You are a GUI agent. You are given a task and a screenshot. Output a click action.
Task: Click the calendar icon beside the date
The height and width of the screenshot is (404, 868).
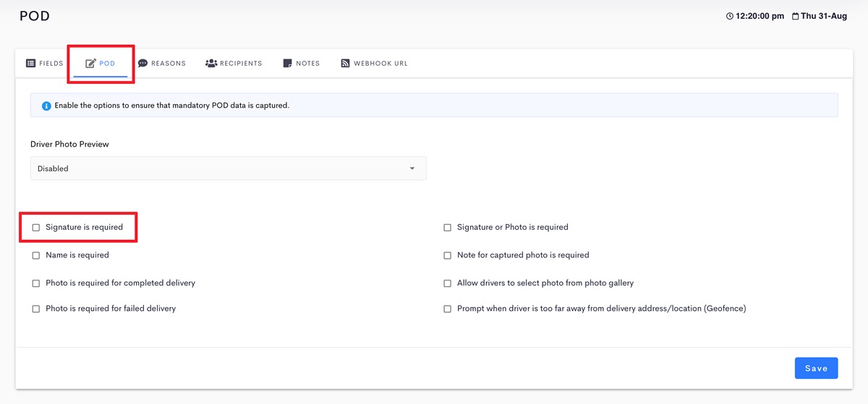[x=796, y=17]
